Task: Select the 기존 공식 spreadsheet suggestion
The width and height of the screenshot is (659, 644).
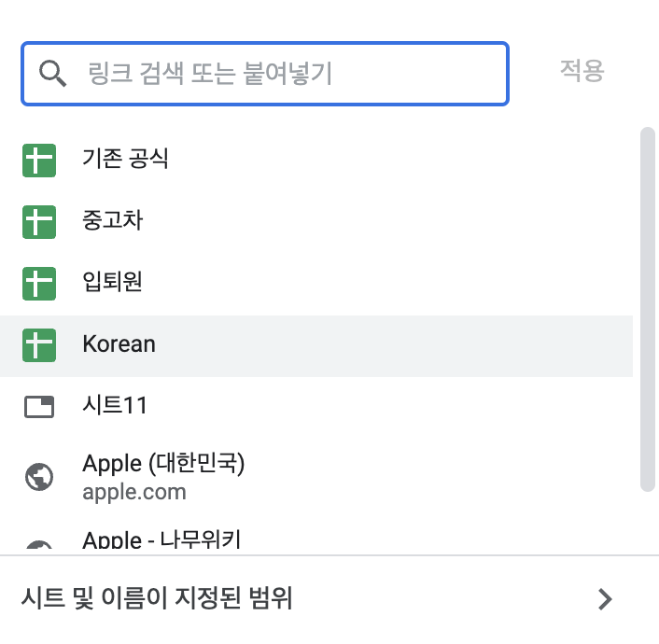Action: (x=316, y=161)
